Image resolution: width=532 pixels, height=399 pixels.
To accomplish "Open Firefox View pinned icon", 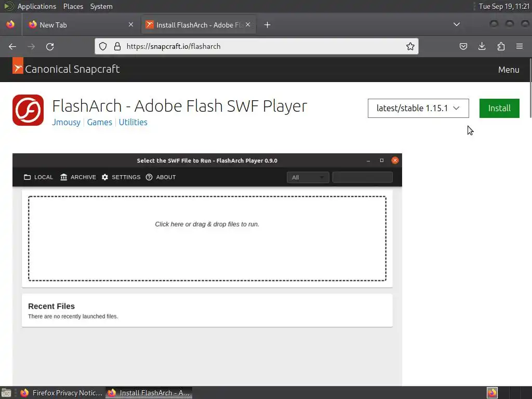I will pyautogui.click(x=10, y=24).
